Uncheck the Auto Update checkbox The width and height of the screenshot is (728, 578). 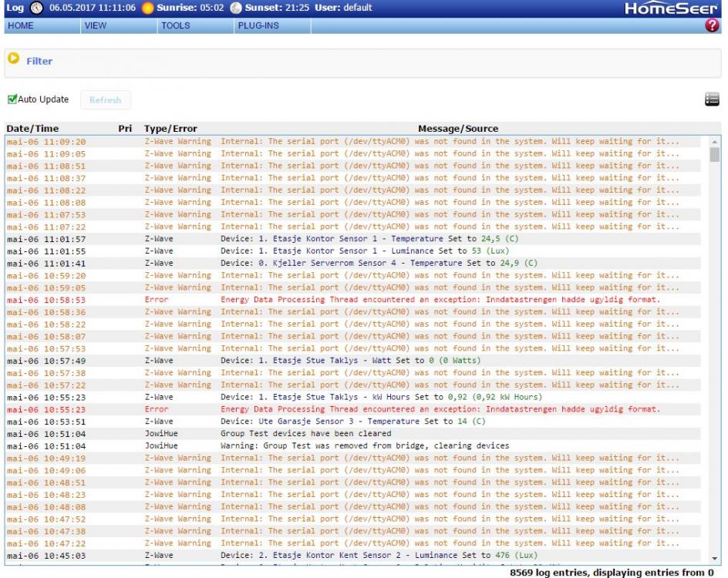(x=12, y=99)
